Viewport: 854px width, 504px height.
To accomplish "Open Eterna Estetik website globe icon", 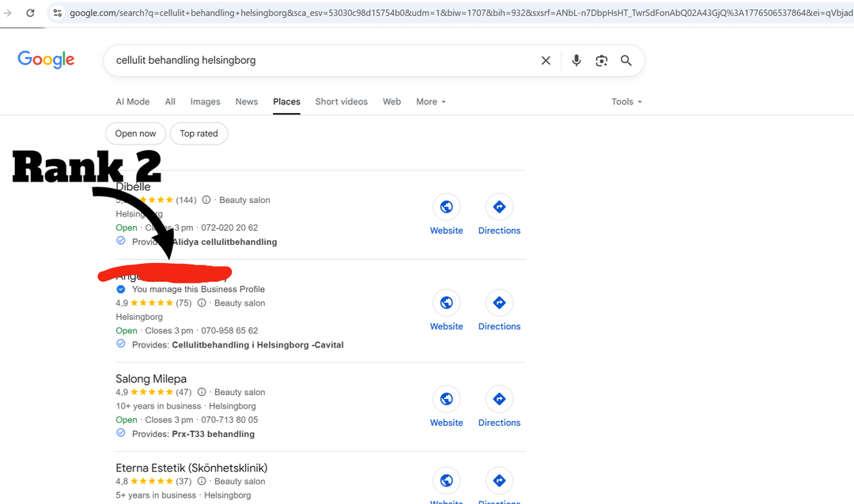I will click(447, 480).
